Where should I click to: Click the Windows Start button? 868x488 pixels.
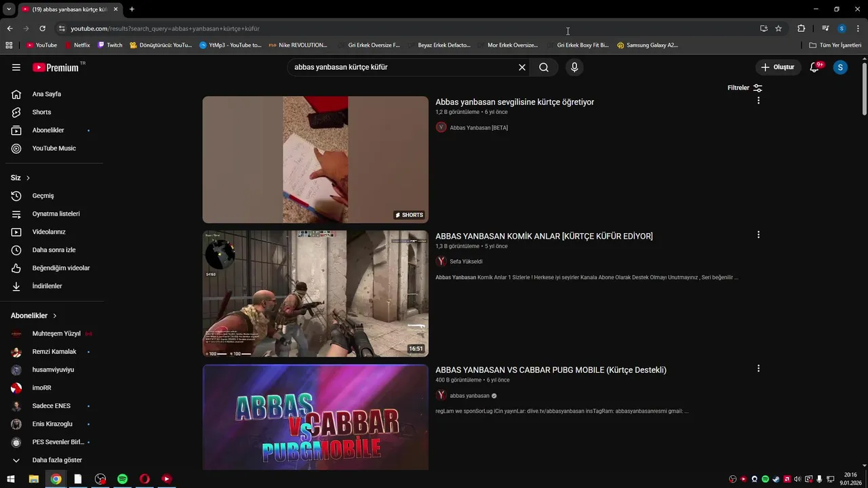[x=11, y=479]
